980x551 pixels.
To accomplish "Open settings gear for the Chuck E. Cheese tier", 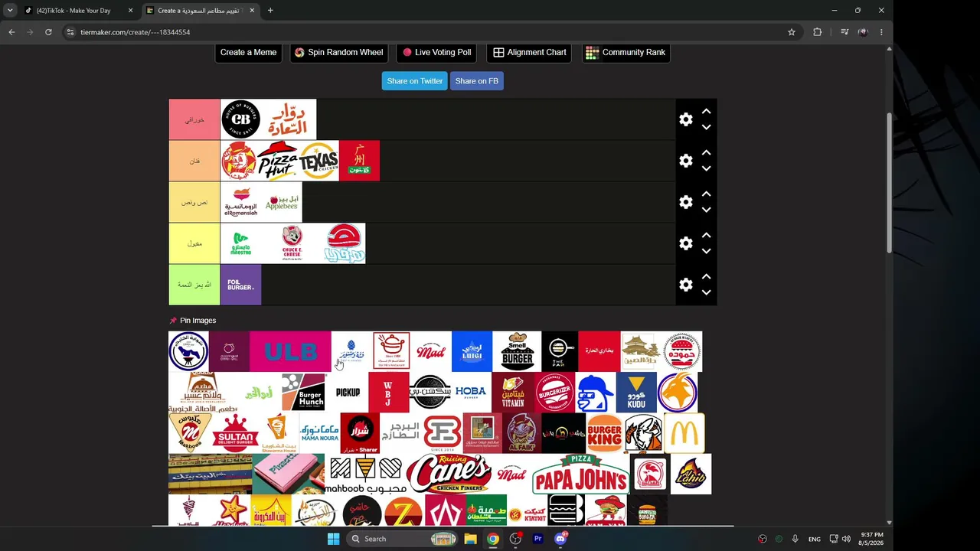I will pos(686,243).
